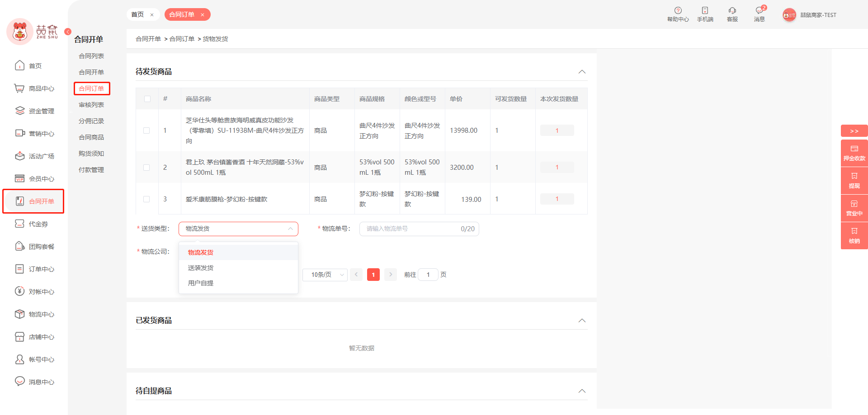Open 合同开单 entry in the submenu list
Viewport: 868px width, 415px height.
91,72
